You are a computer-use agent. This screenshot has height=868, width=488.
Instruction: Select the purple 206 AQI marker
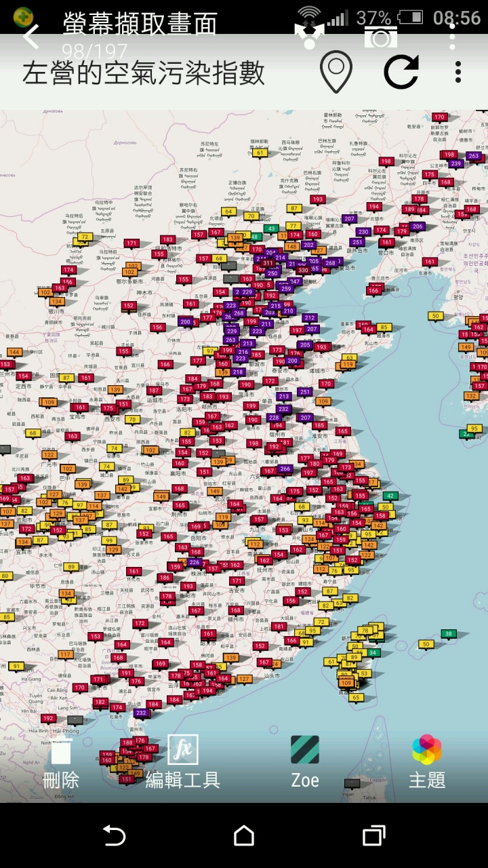(x=418, y=226)
